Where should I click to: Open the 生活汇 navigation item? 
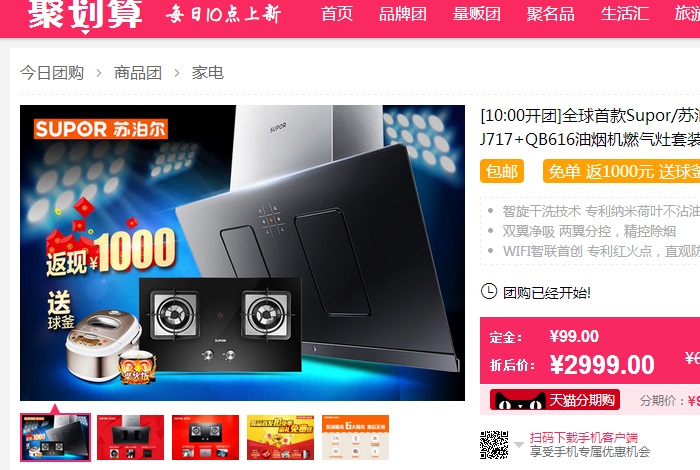[x=624, y=14]
